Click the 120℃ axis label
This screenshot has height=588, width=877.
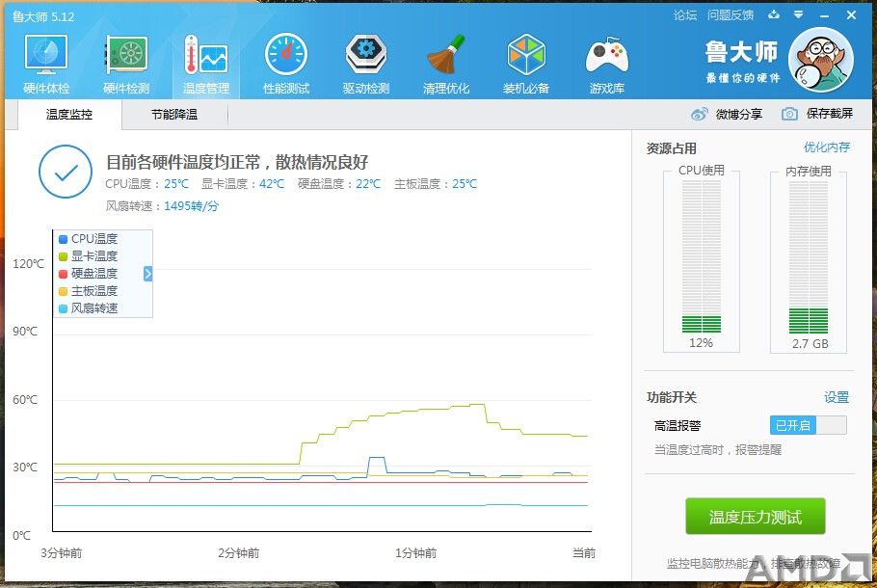click(28, 263)
